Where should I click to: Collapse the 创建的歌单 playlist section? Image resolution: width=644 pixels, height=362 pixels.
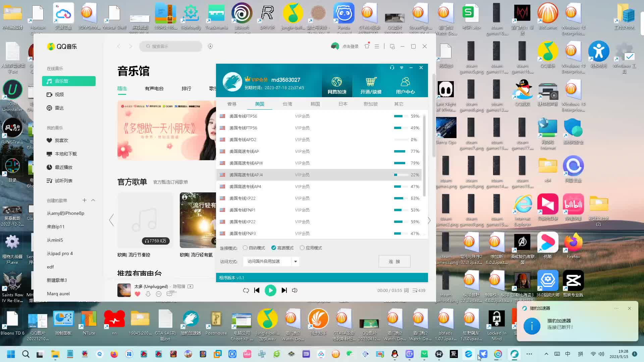click(93, 200)
